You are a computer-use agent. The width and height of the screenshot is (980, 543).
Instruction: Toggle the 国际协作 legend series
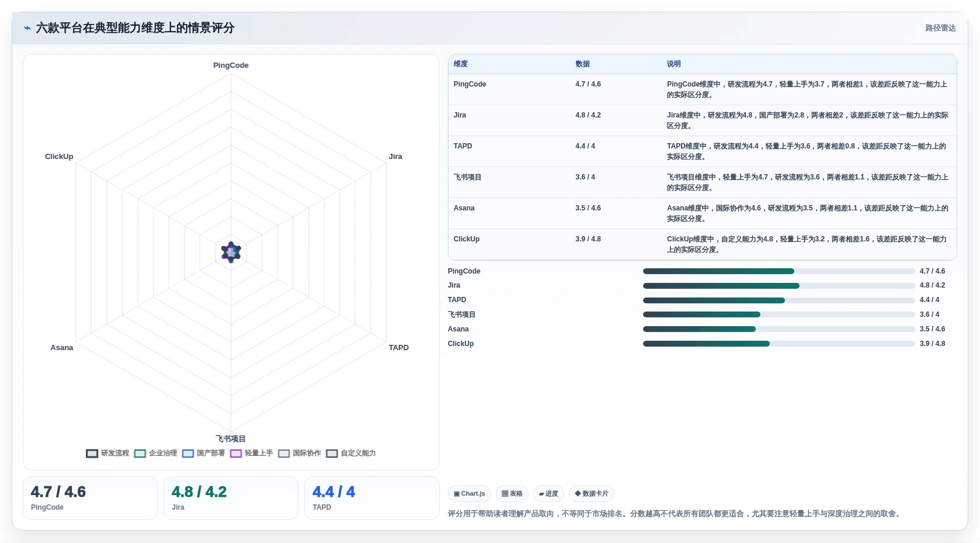[x=299, y=453]
